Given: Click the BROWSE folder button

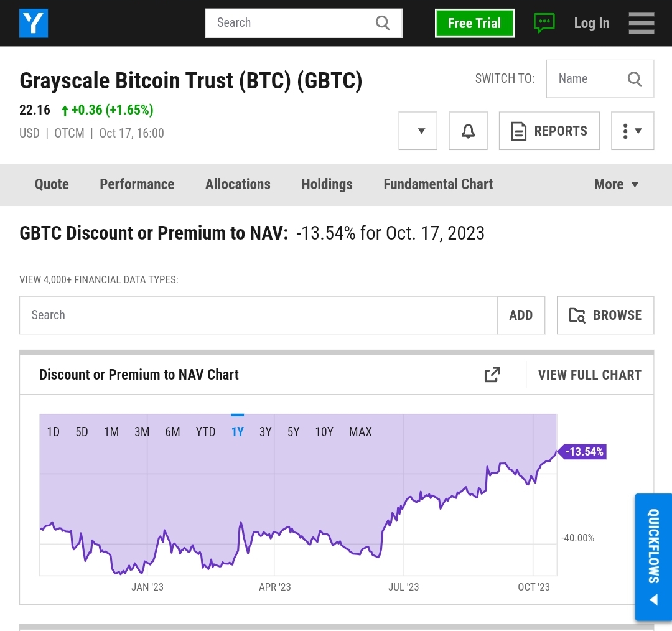Looking at the screenshot, I should [x=605, y=315].
